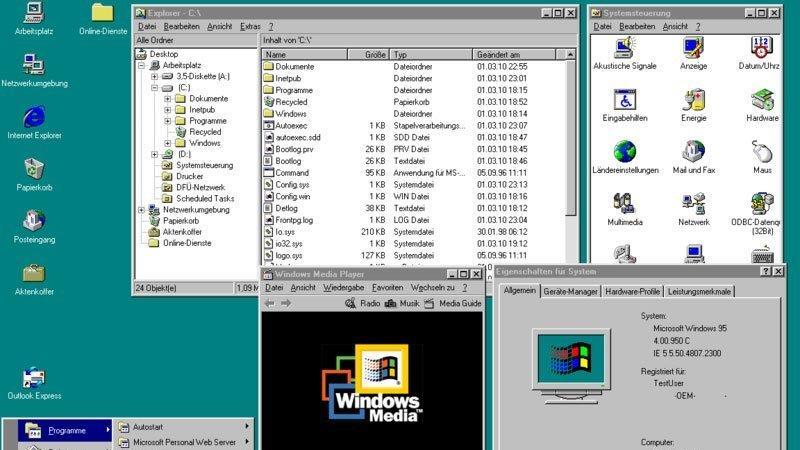Open the Datei menu in Explorer
This screenshot has width=800, height=450.
pos(147,27)
